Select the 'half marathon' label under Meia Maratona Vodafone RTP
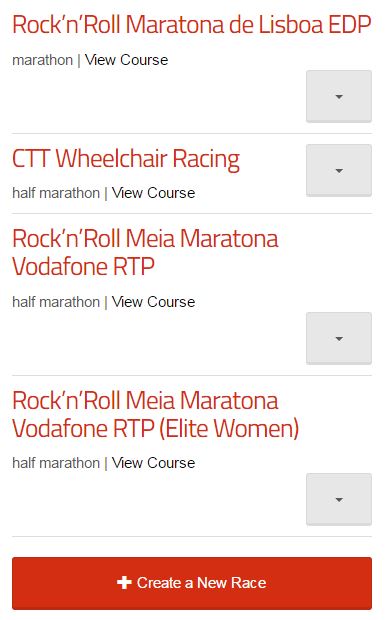389x620 pixels. pos(56,302)
